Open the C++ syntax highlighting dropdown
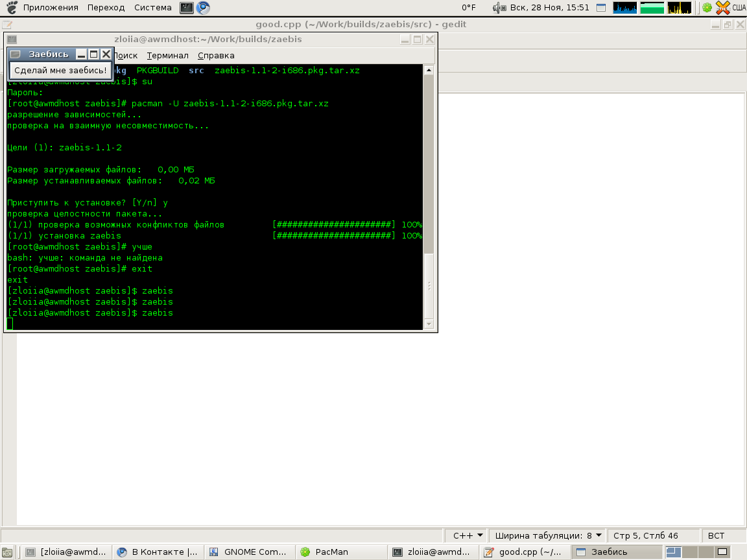 pyautogui.click(x=468, y=536)
